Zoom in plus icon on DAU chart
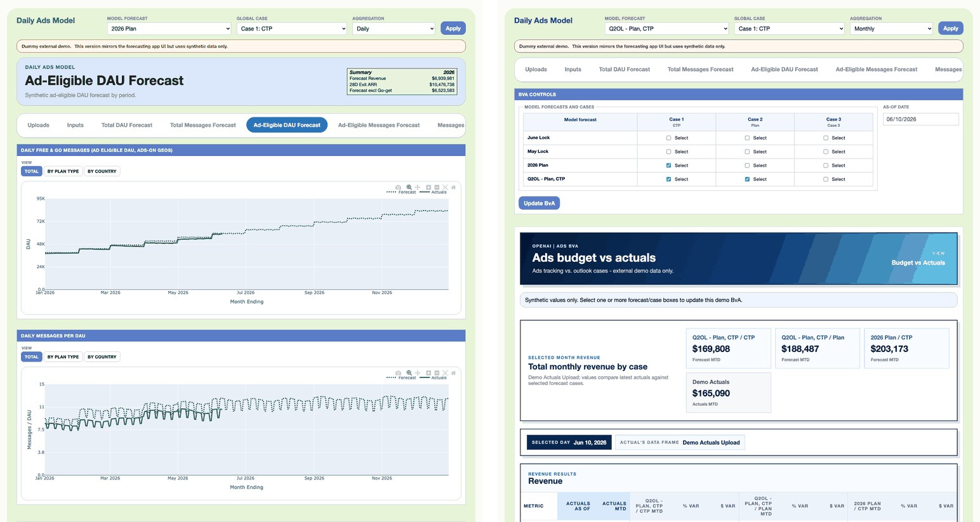This screenshot has width=980, height=522. click(x=428, y=187)
